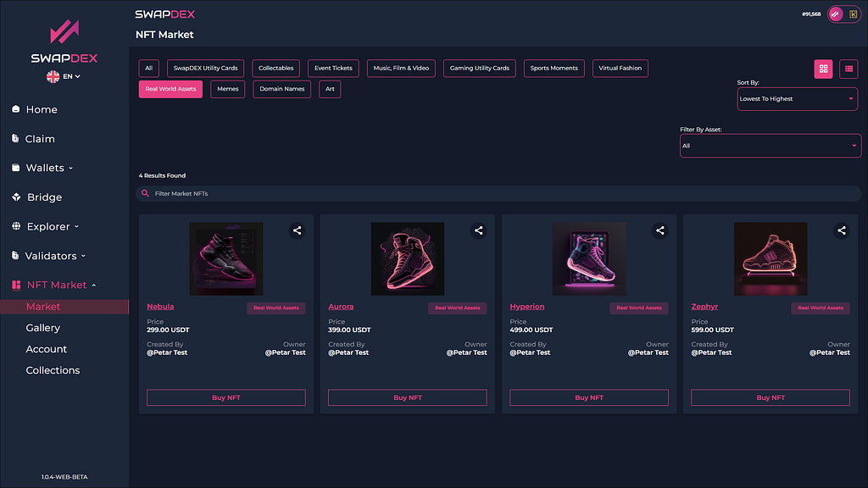Filter by Virtual Fashion
The height and width of the screenshot is (488, 868).
coord(620,68)
